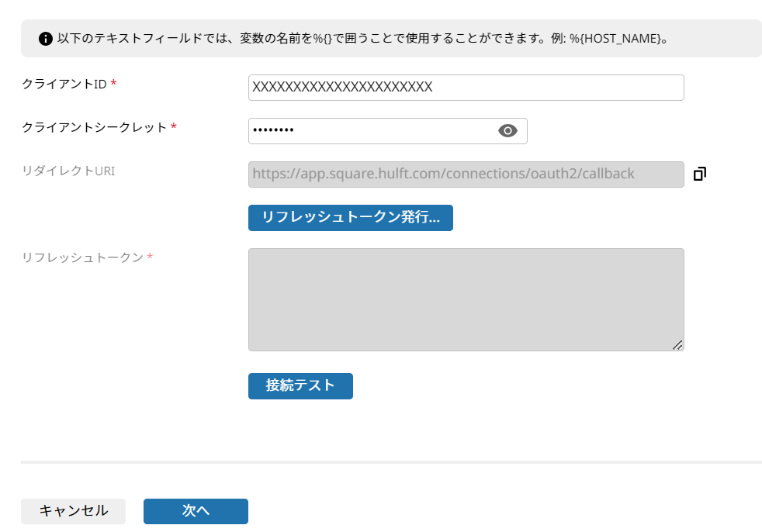Image resolution: width=762 pixels, height=532 pixels.
Task: Click the red asterisk beside クライアントシークレット
Action: pyautogui.click(x=174, y=126)
